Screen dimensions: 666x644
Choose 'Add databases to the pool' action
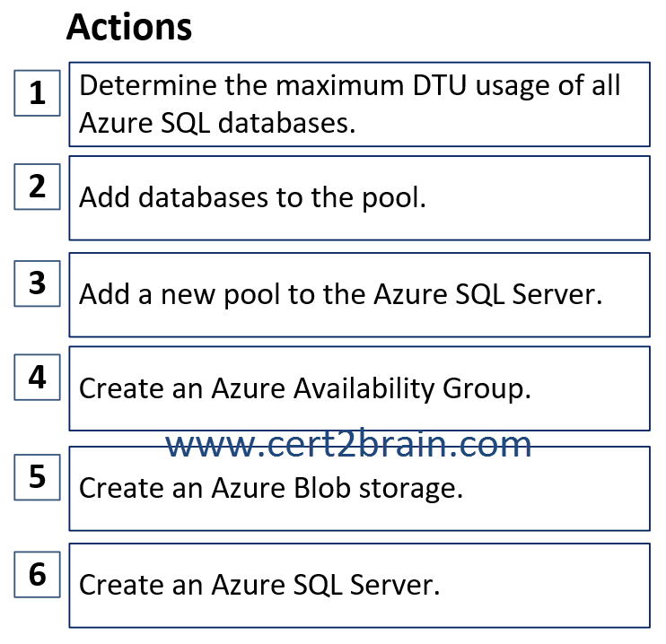tap(359, 198)
